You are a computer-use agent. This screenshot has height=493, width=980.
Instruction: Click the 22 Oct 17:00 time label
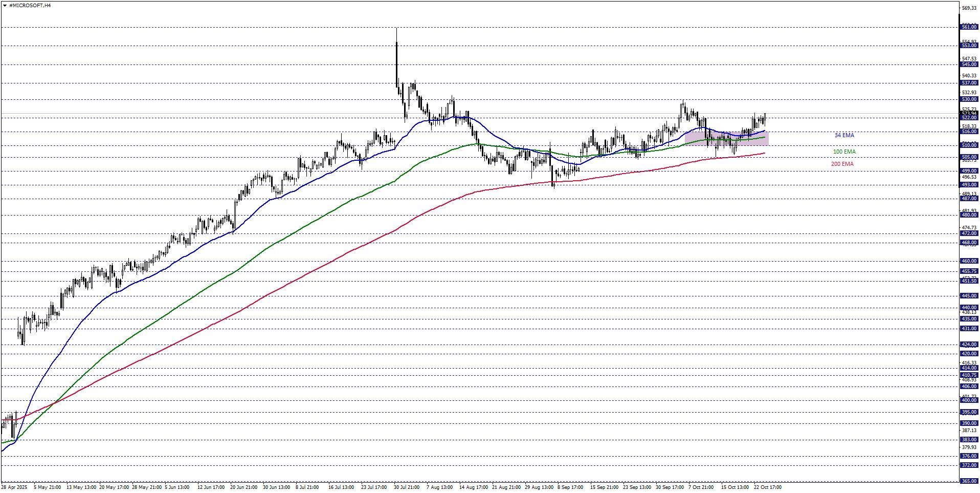767,487
